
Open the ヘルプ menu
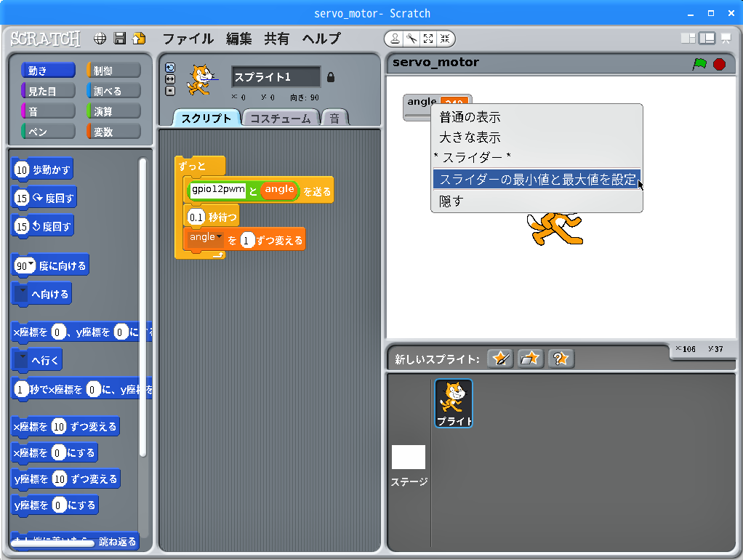(x=321, y=39)
